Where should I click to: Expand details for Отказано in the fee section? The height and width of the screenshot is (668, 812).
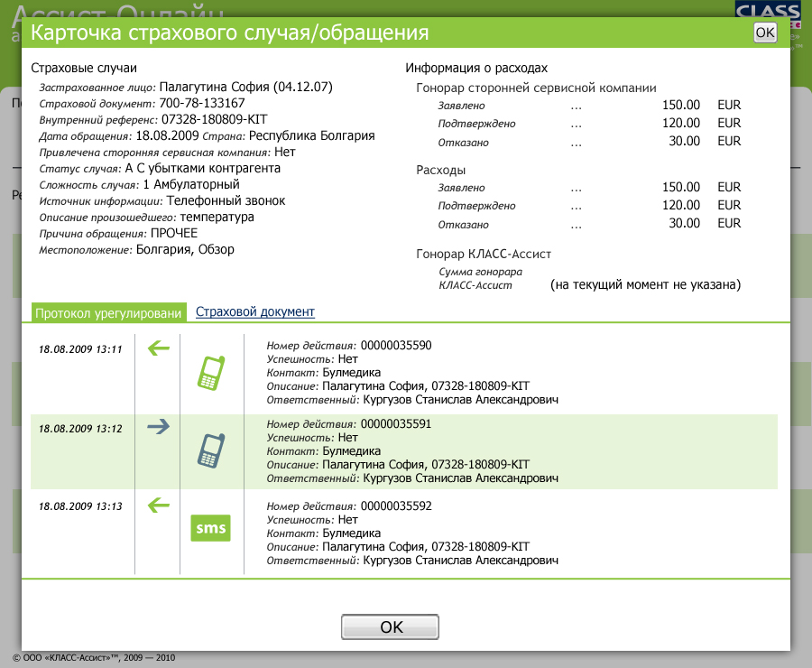click(576, 142)
